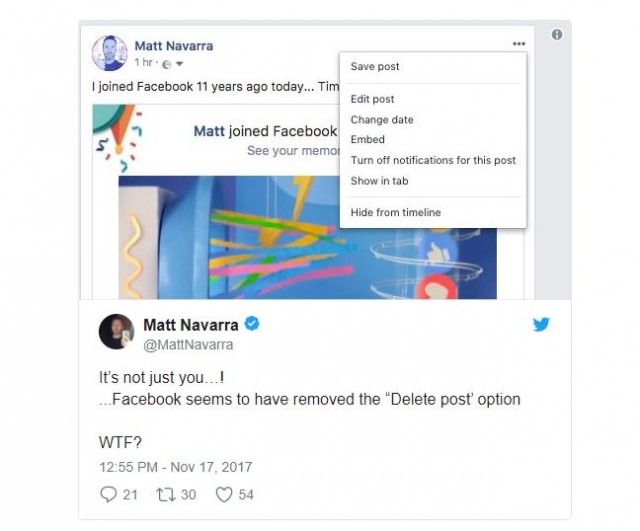Turn off notifications for this post
This screenshot has width=640, height=531.
point(433,160)
